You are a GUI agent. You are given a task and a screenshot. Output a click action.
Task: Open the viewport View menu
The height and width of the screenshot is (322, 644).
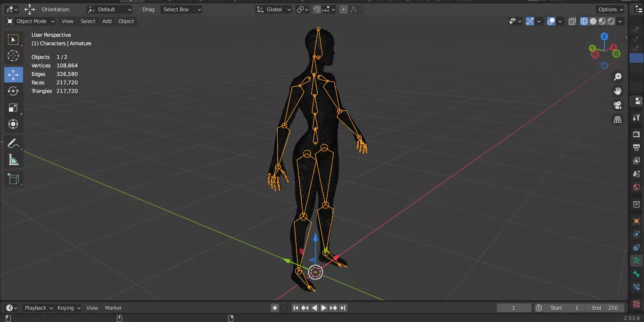[x=67, y=21]
